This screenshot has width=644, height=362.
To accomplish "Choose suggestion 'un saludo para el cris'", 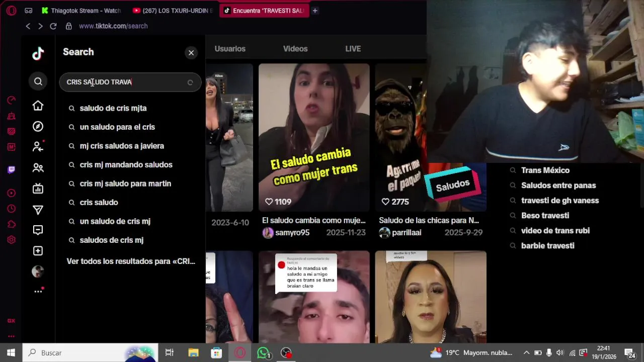I will coord(117,127).
